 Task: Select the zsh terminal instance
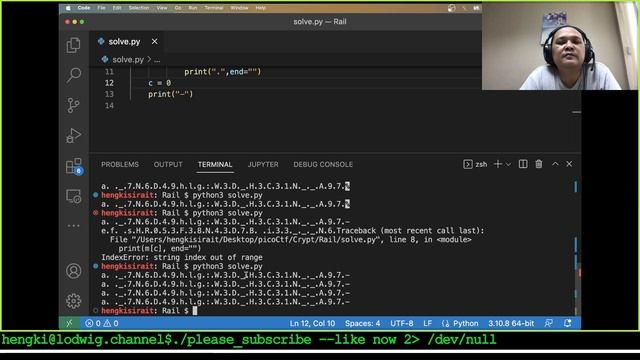[x=475, y=164]
